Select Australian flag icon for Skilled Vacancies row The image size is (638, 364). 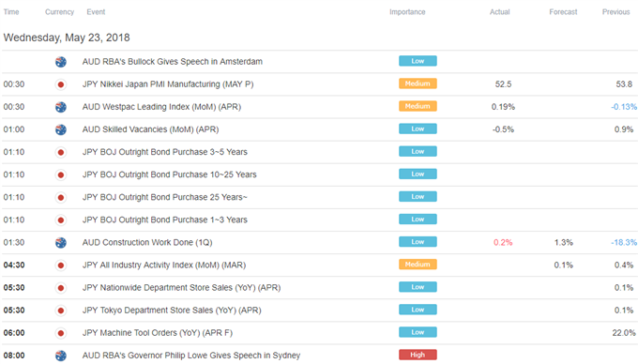pyautogui.click(x=61, y=129)
